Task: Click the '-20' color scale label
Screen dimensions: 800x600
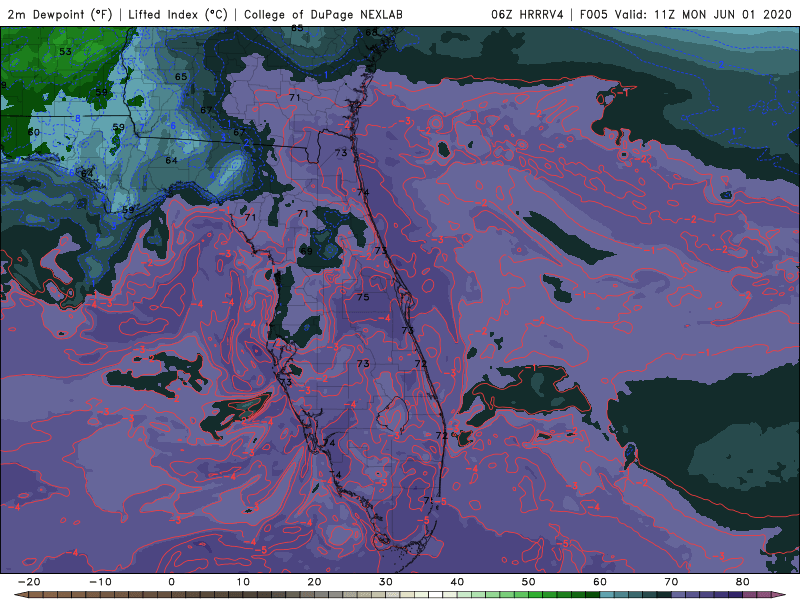Action: 29,582
